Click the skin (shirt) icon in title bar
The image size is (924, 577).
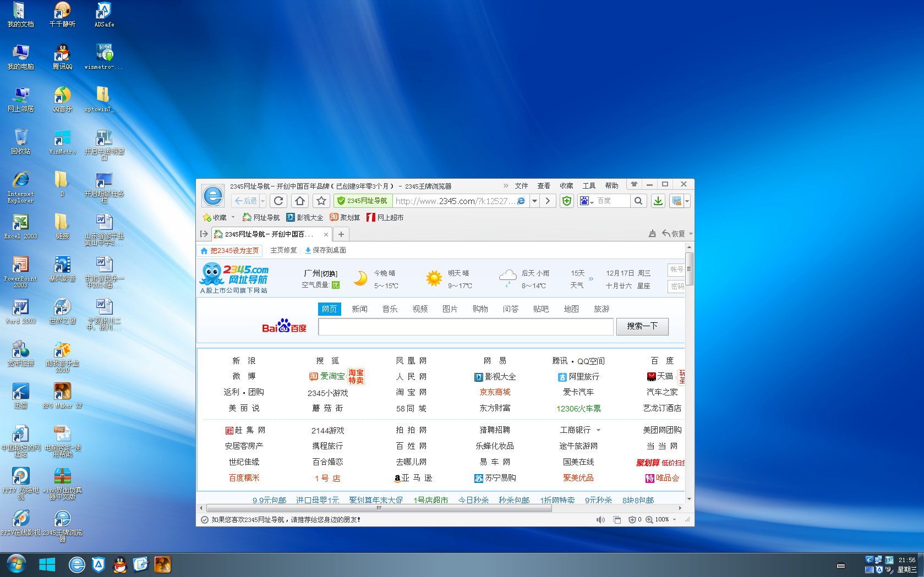point(634,184)
